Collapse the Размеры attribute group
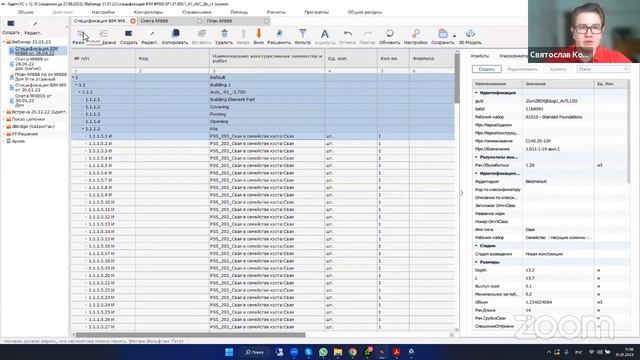The height and width of the screenshot is (360, 640). (x=476, y=262)
